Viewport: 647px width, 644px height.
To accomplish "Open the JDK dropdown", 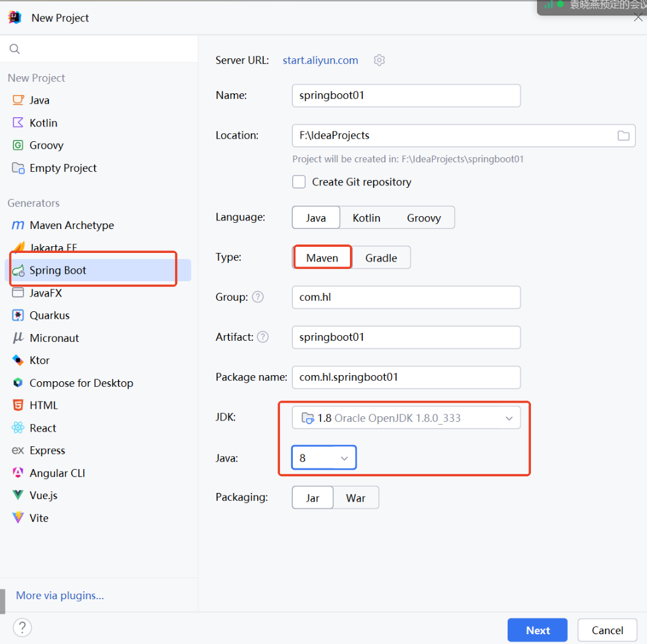I will pyautogui.click(x=406, y=418).
